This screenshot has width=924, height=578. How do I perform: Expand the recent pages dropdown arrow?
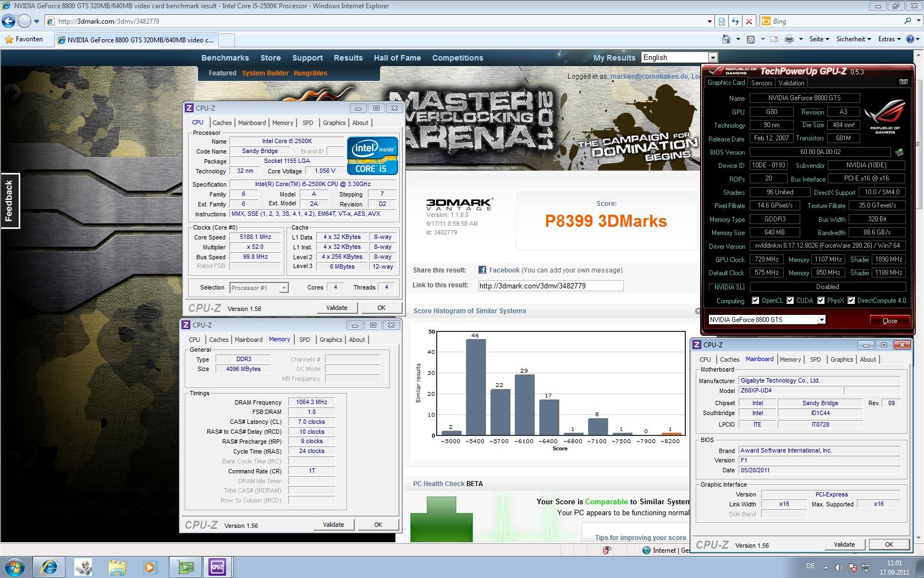36,21
